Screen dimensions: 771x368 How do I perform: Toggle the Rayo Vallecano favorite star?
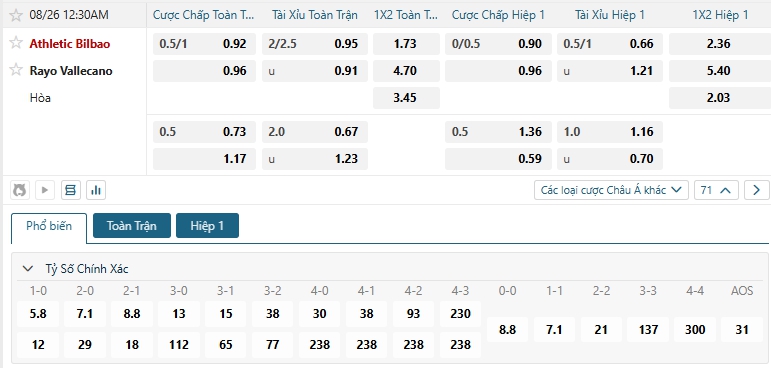coord(16,70)
